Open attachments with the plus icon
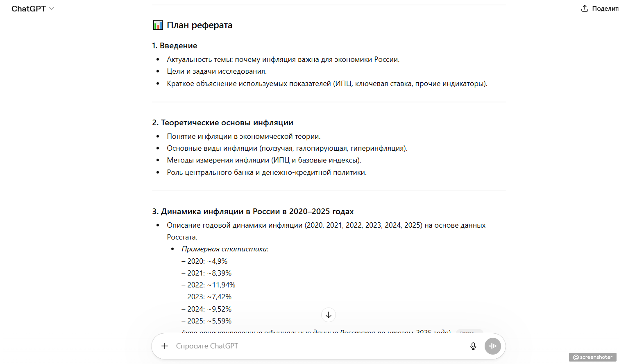619x364 pixels. (x=164, y=346)
